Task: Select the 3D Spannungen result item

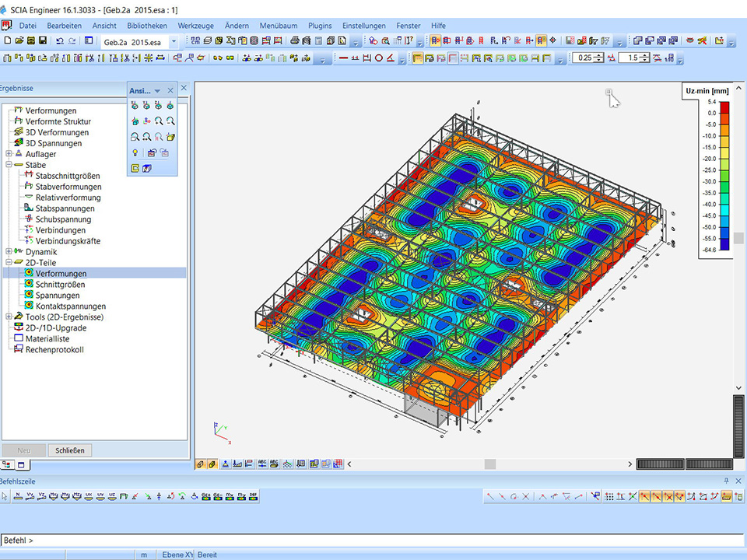Action: [x=53, y=143]
